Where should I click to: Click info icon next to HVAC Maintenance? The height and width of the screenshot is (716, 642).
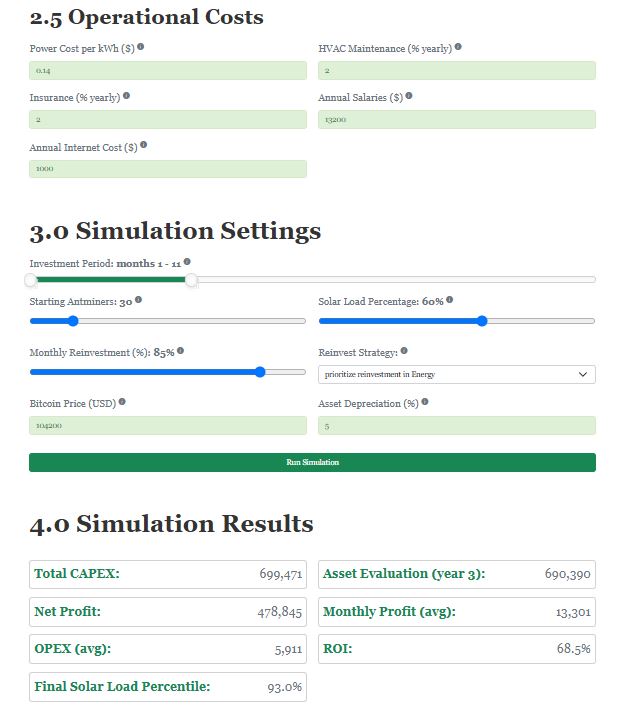[458, 47]
